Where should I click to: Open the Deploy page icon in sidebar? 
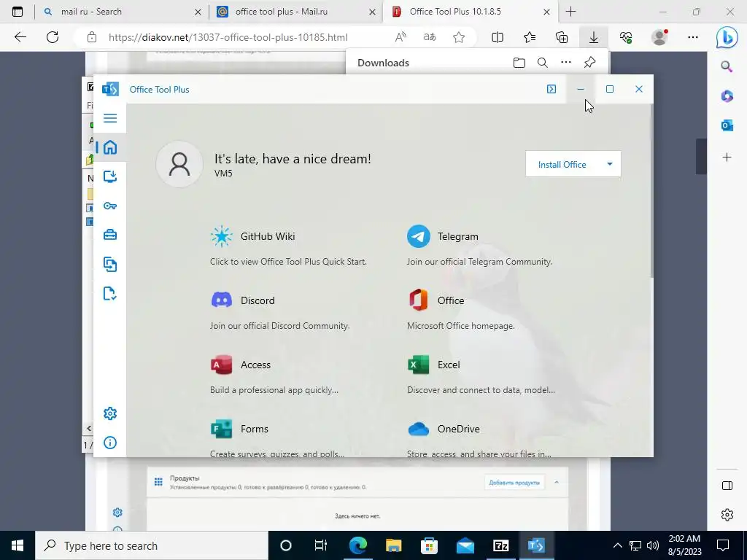click(110, 176)
